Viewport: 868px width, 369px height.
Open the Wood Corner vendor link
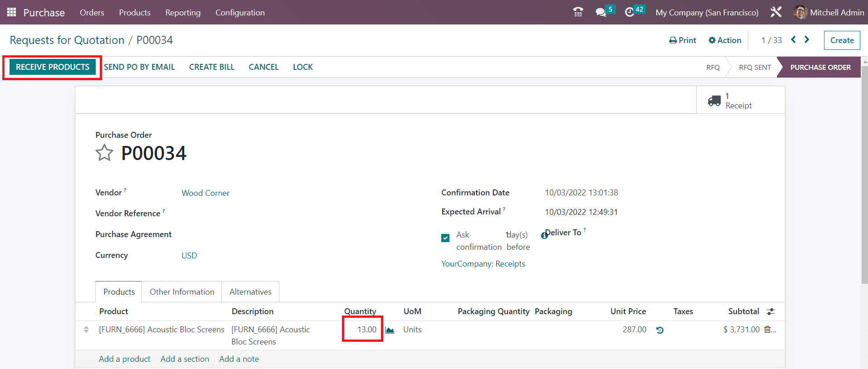[x=205, y=193]
